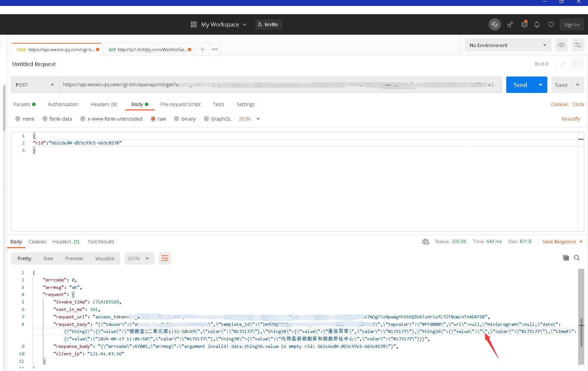Copy the response body using copy icon
The width and height of the screenshot is (588, 371).
coord(566,258)
